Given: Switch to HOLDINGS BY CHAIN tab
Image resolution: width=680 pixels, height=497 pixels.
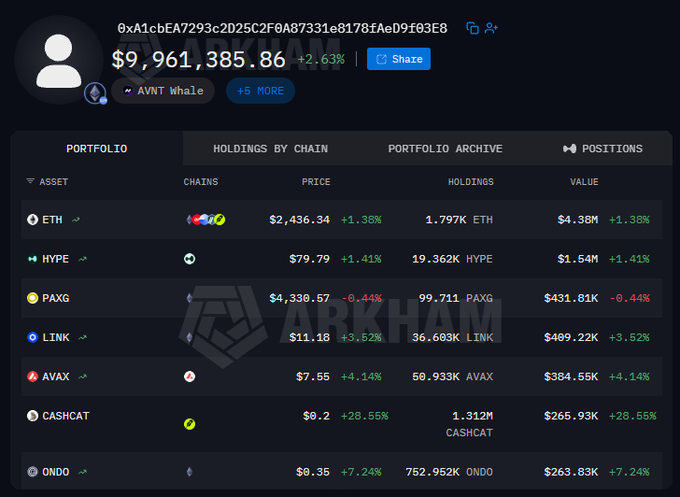Looking at the screenshot, I should tap(271, 149).
